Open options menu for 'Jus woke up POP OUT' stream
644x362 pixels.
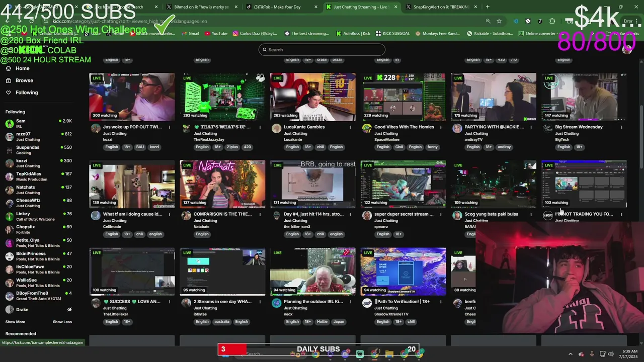point(170,127)
